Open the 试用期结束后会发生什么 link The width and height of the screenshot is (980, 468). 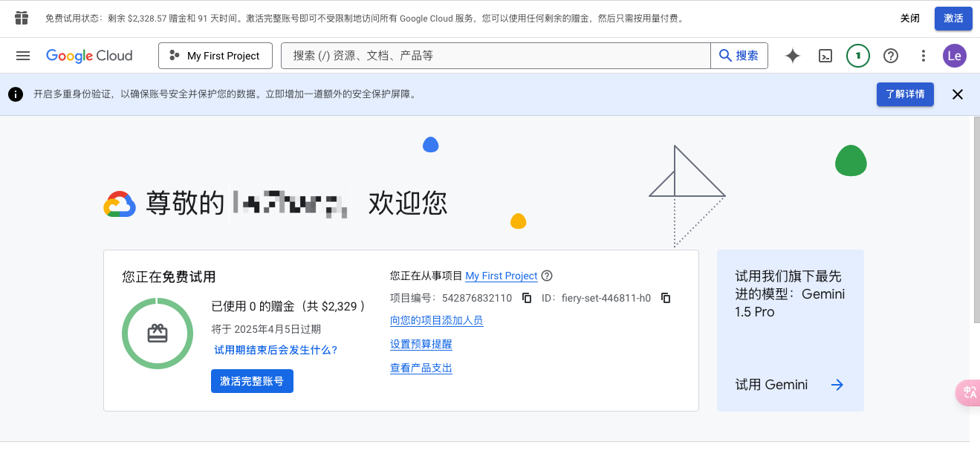pos(276,350)
